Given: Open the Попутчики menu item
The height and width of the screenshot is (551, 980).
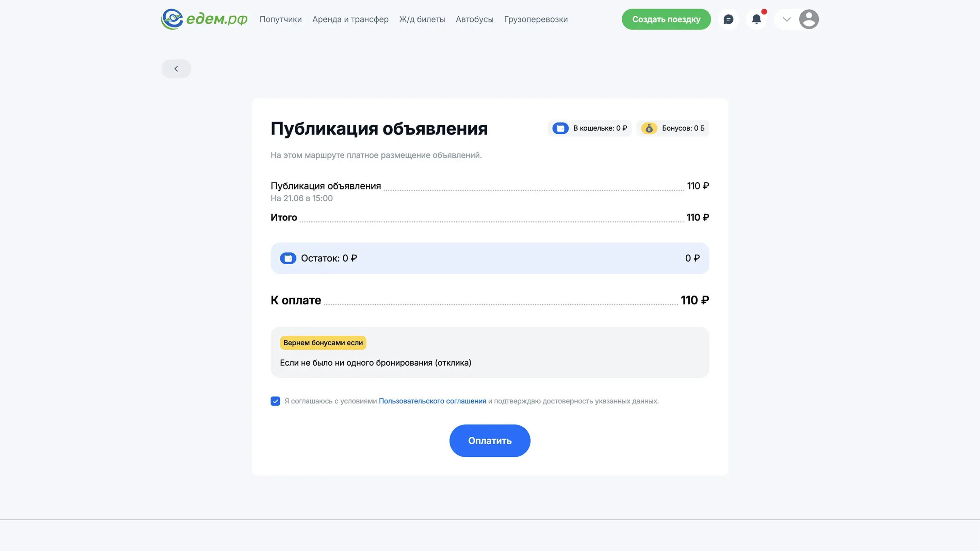Looking at the screenshot, I should click(280, 19).
